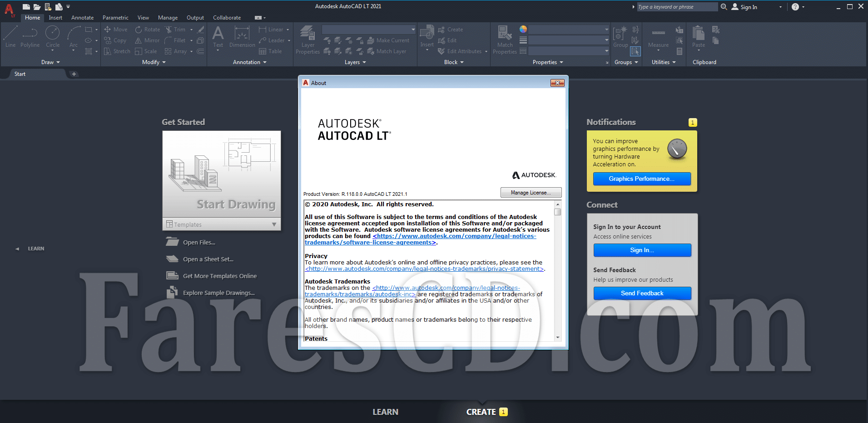Click Manage License button
The width and height of the screenshot is (868, 423).
click(531, 193)
